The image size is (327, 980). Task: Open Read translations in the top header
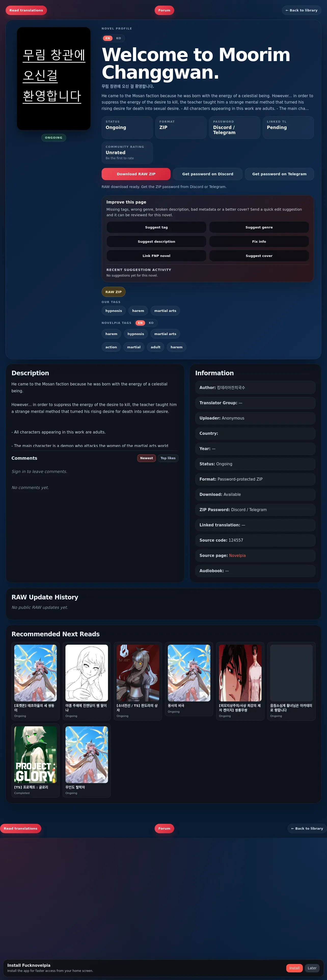26,10
